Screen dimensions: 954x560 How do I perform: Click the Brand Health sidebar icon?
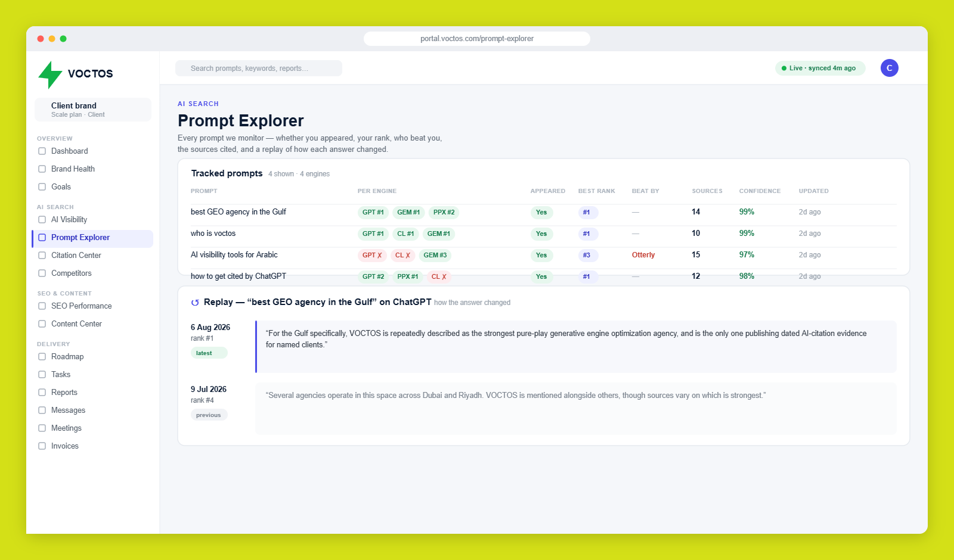tap(42, 169)
